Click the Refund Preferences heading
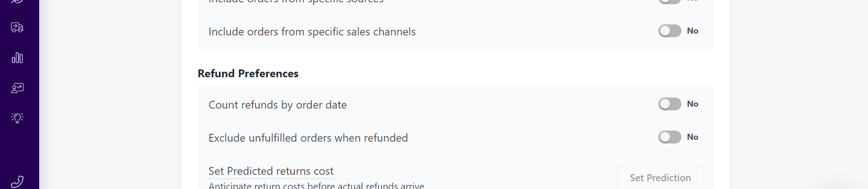The image size is (868, 189). click(x=248, y=74)
